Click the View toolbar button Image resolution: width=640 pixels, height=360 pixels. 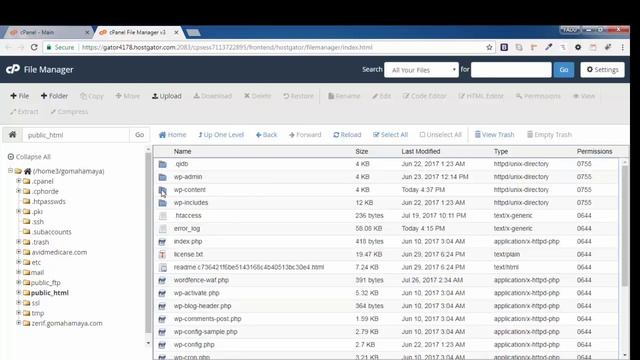584,96
